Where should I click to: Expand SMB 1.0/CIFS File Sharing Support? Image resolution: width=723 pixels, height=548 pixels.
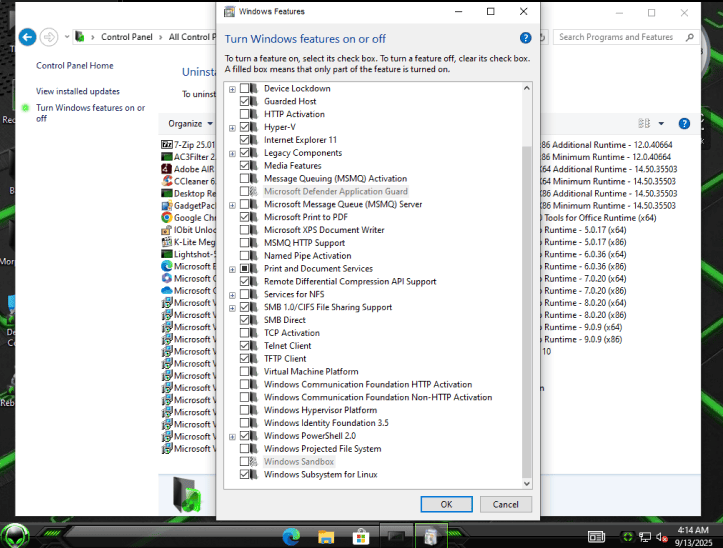[x=232, y=308]
